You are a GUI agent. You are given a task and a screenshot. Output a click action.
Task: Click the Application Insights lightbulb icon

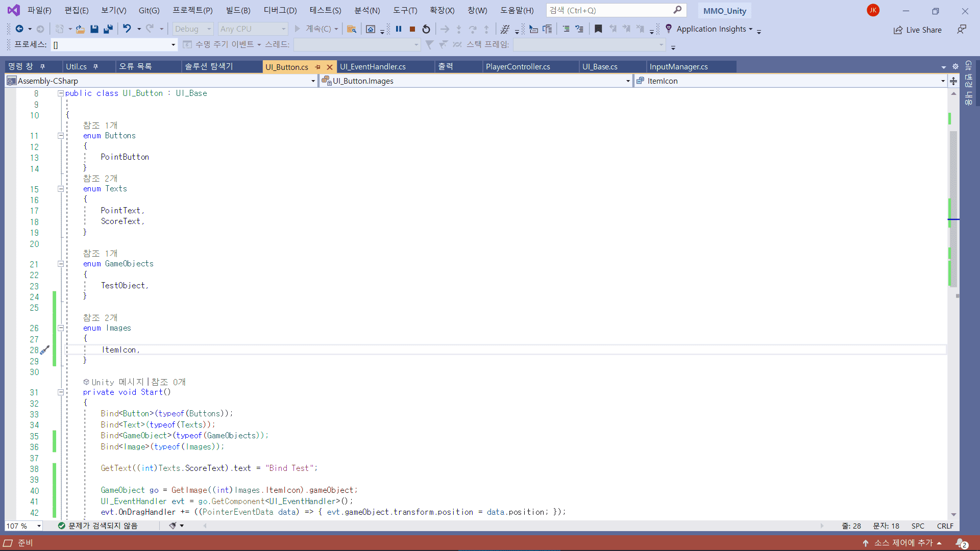(669, 29)
